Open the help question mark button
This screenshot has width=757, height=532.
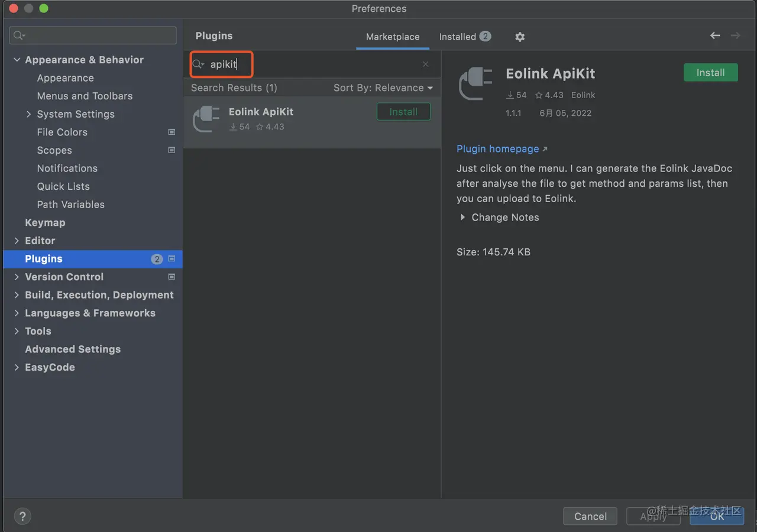click(22, 516)
